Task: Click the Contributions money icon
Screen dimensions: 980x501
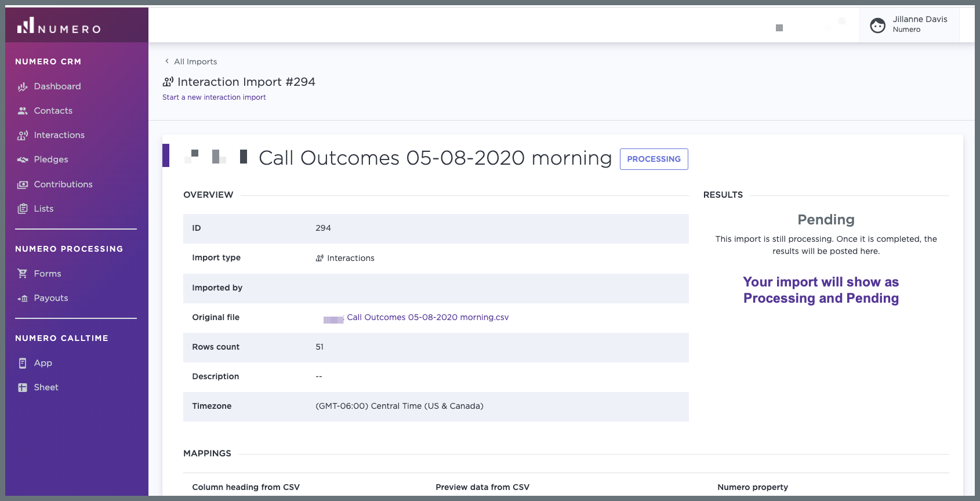Action: click(x=23, y=184)
